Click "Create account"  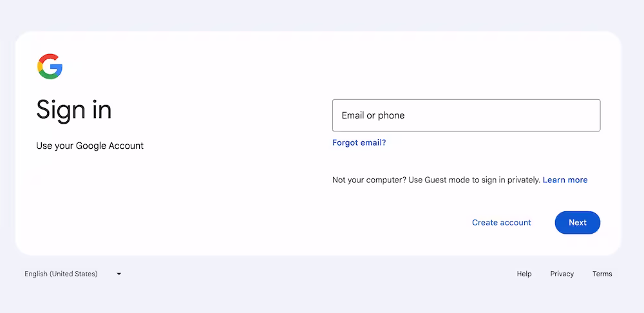[501, 222]
